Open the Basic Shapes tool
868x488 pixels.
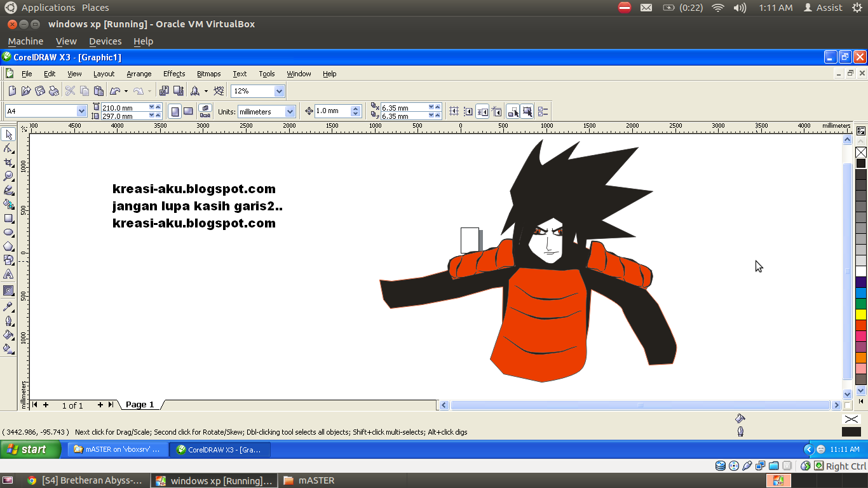tap(8, 260)
